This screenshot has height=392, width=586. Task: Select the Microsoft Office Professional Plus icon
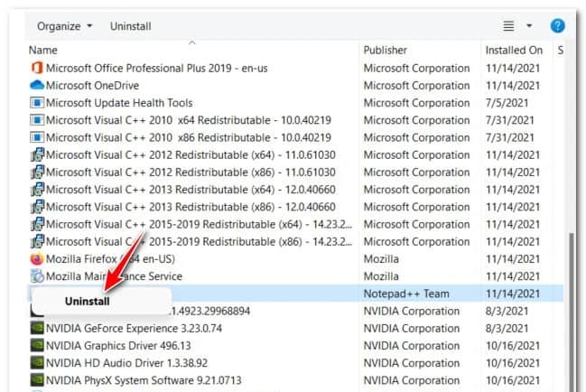37,68
